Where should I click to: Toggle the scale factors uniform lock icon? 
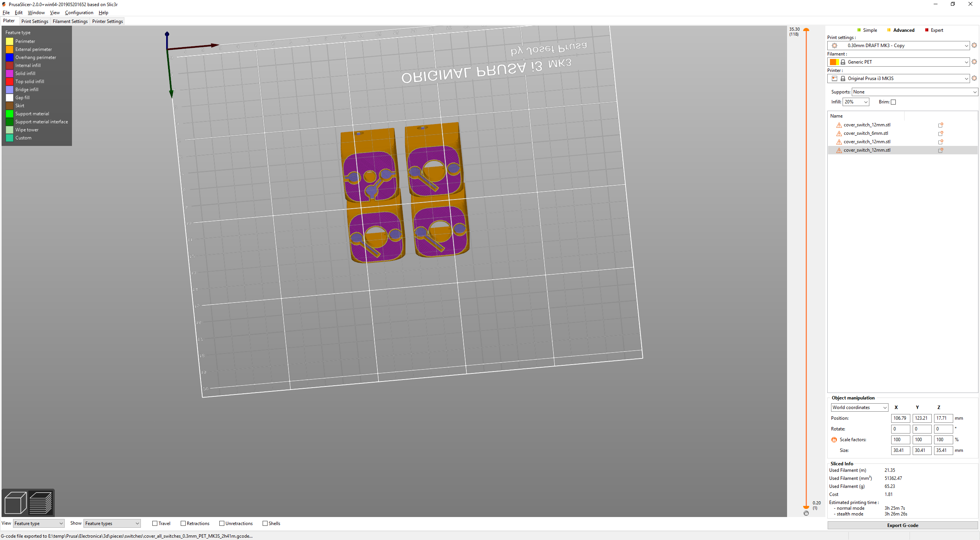click(834, 440)
